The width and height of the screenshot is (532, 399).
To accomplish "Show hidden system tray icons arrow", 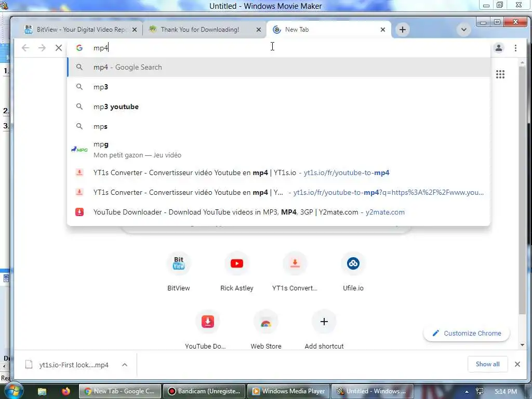I will (467, 392).
